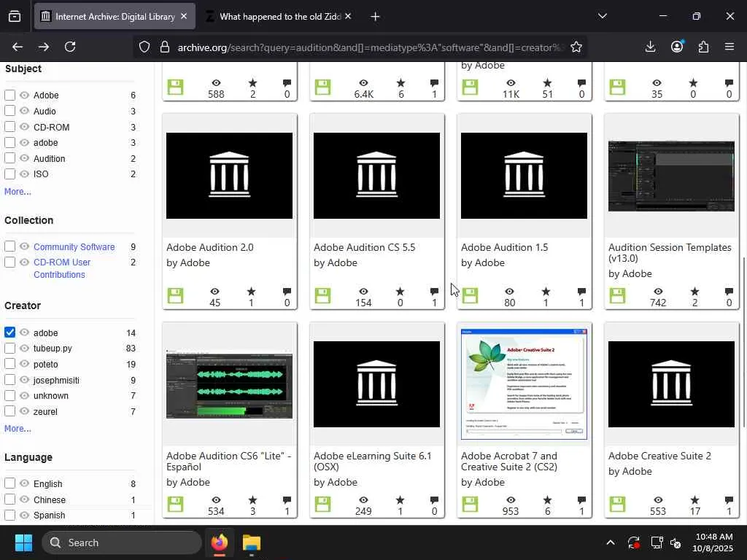This screenshot has width=747, height=560.
Task: Check the English language checkbox
Action: point(10,483)
